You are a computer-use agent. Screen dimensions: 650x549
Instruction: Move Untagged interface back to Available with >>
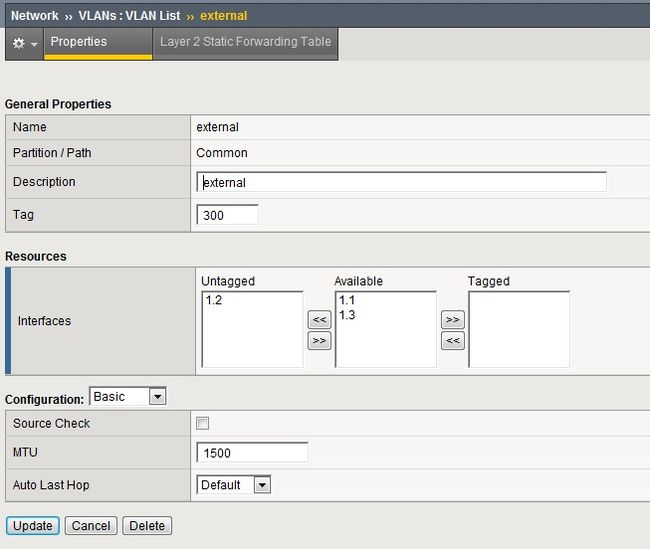(x=319, y=341)
